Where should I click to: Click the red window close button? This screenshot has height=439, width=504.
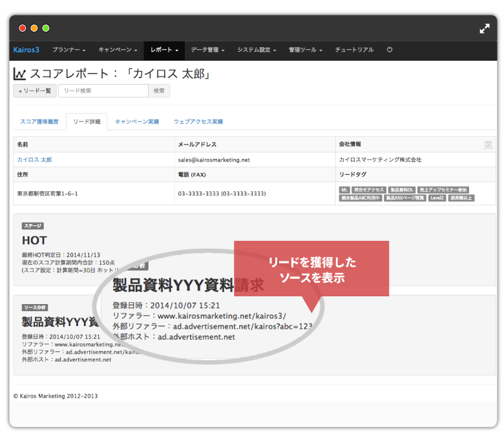pos(23,28)
